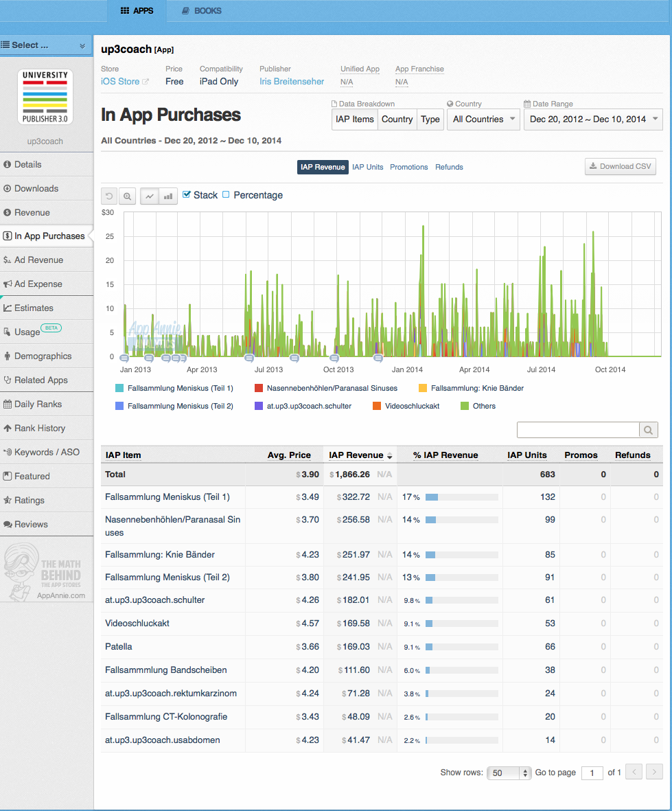The width and height of the screenshot is (672, 811).
Task: Toggle Fallsammlung: Knie Bänder legend swatch
Action: point(423,389)
